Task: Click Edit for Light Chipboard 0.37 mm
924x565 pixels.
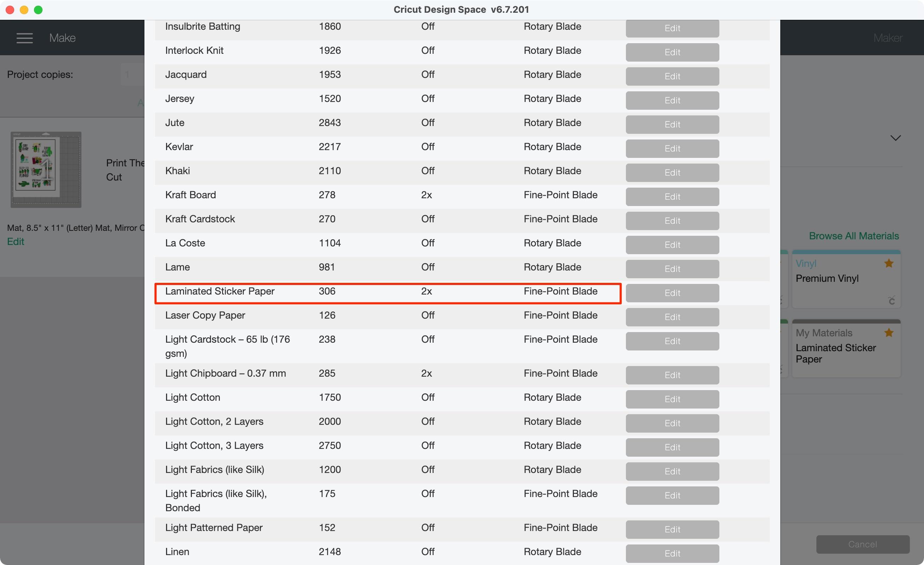Action: tap(672, 375)
